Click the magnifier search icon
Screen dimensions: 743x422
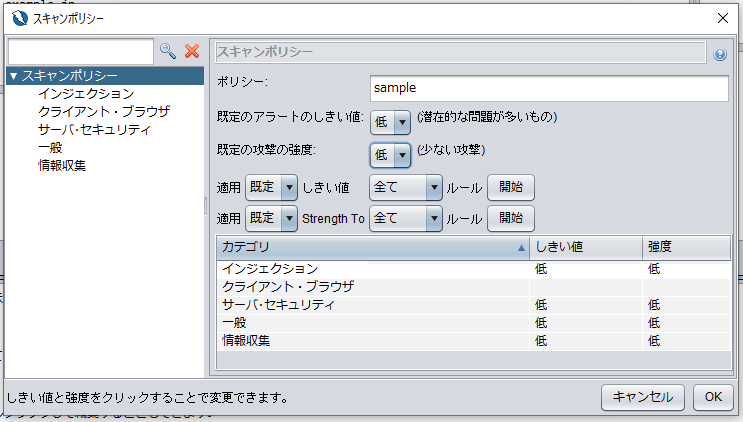click(x=168, y=51)
